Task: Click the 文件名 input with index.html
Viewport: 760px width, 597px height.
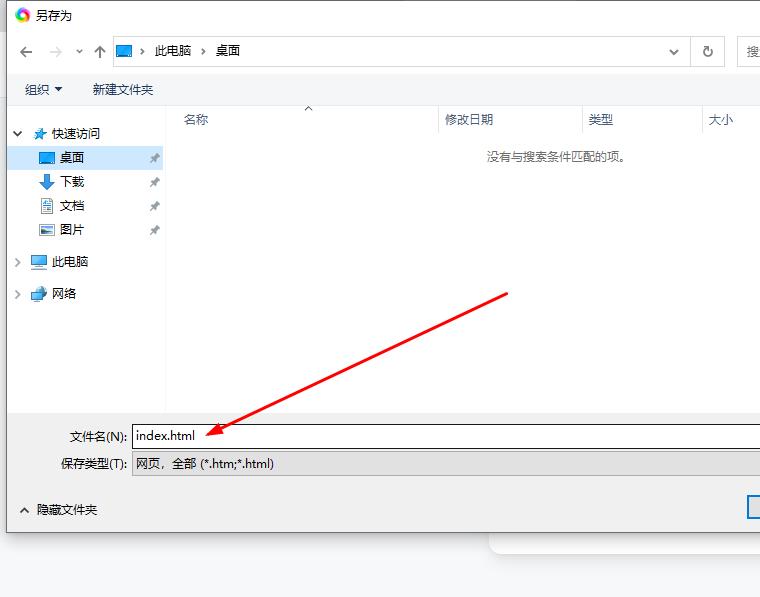Action: [446, 436]
